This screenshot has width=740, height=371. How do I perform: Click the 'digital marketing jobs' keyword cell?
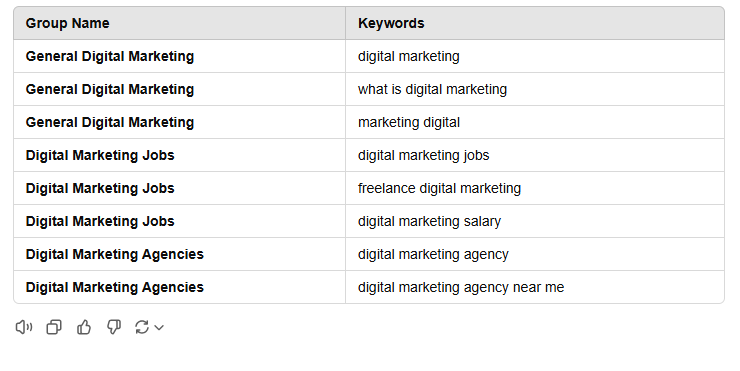(x=535, y=155)
